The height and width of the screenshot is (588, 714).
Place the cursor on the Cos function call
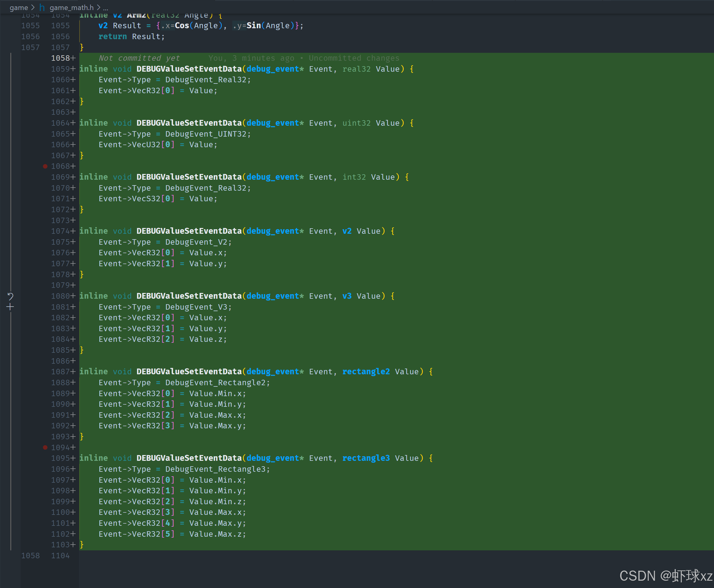tap(182, 26)
